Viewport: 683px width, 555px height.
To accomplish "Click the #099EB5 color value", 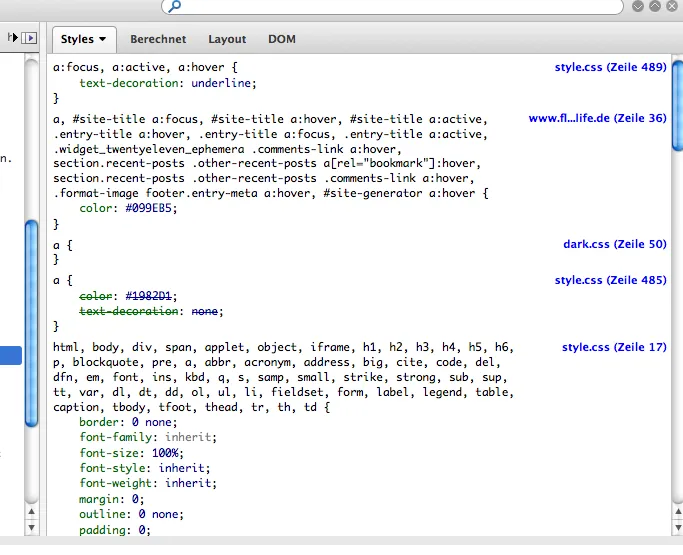I will pos(149,208).
